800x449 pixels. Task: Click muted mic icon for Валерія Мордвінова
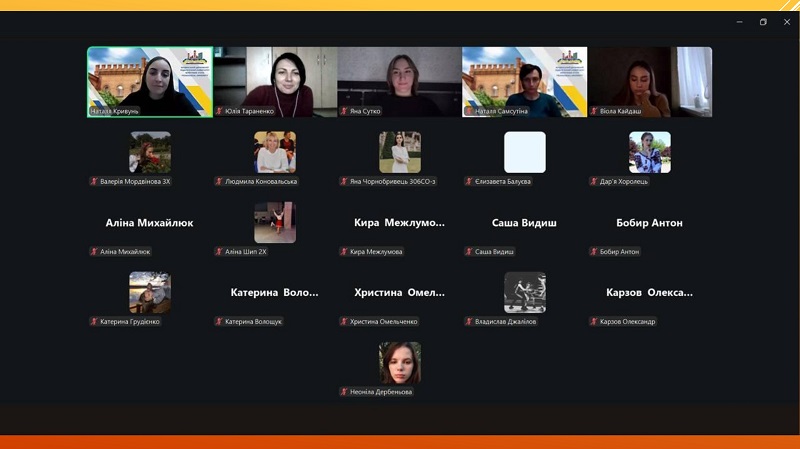95,181
